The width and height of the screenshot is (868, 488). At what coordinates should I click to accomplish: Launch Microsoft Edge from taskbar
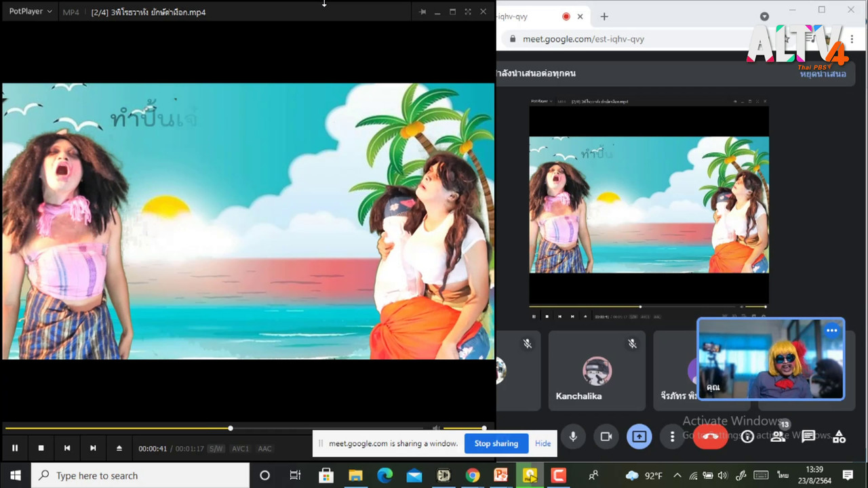[x=384, y=475]
